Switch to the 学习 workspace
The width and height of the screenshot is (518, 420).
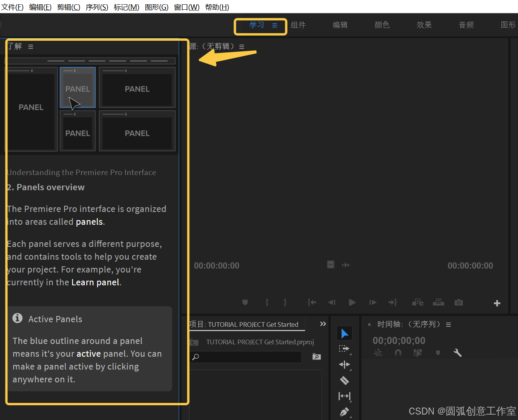tap(256, 25)
